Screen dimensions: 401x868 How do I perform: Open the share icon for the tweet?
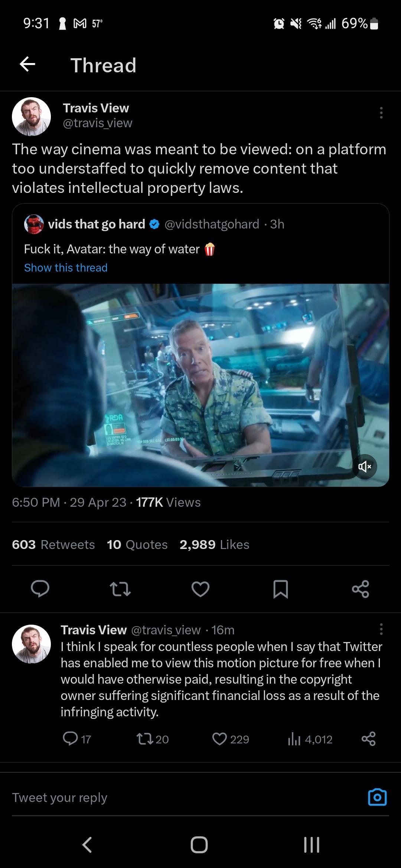pos(360,590)
